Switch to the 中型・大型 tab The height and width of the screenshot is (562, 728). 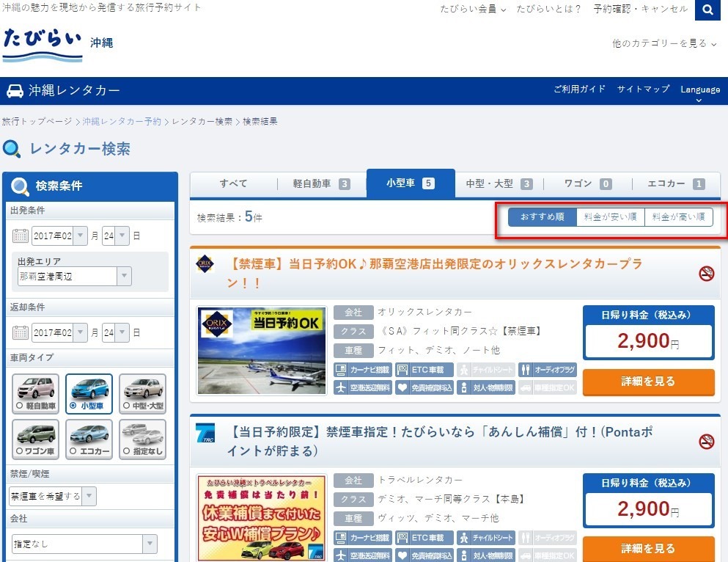(499, 183)
